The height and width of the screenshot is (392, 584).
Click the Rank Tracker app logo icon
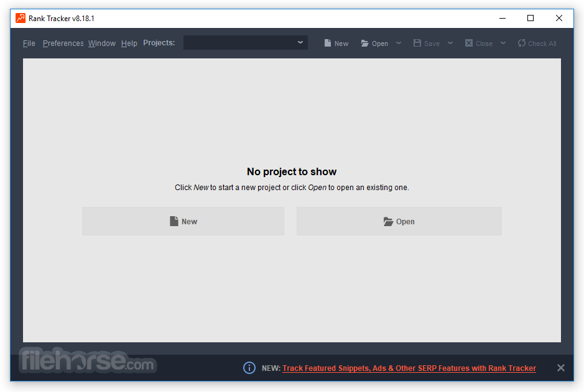(21, 18)
